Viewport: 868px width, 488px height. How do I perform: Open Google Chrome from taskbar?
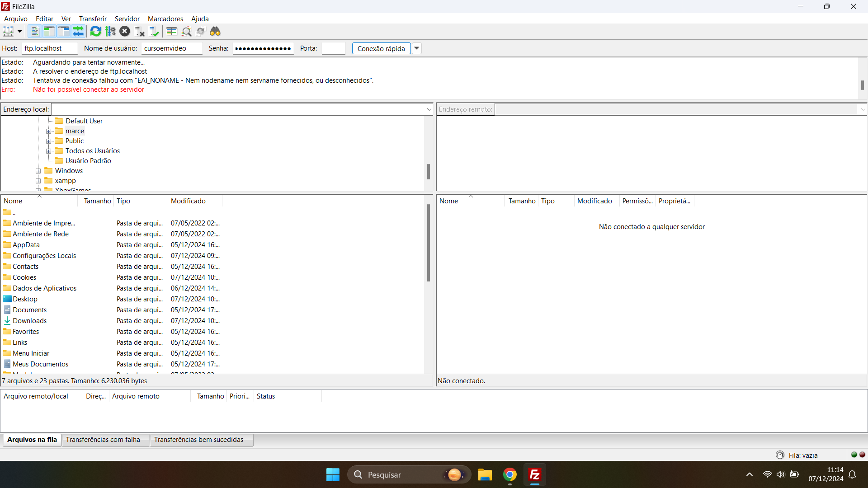point(510,475)
